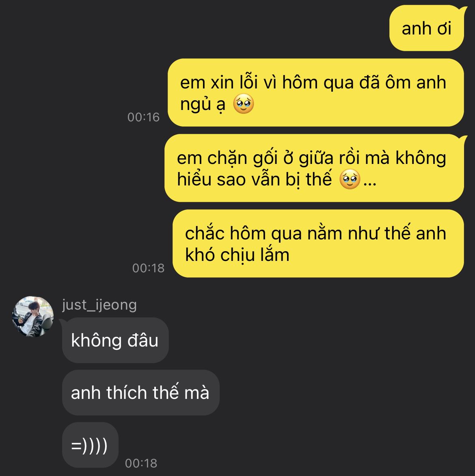This screenshot has height=476, width=475.
Task: Tap the "=))))" reply bubble
Action: (x=90, y=445)
